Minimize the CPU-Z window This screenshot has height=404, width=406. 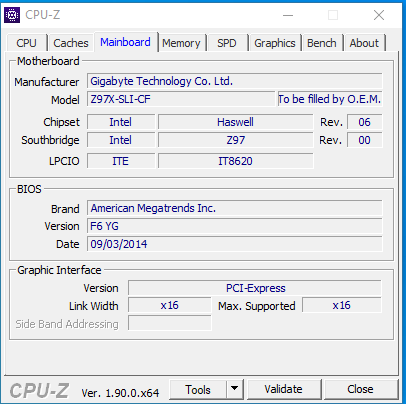pos(288,15)
